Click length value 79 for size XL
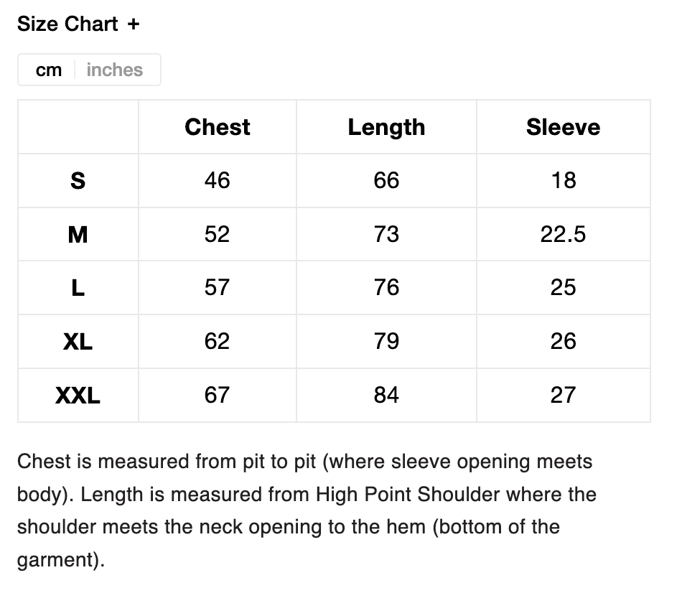 tap(386, 342)
